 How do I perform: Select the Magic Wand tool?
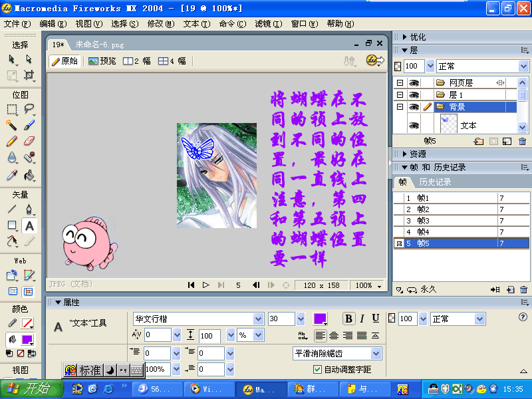click(x=11, y=125)
